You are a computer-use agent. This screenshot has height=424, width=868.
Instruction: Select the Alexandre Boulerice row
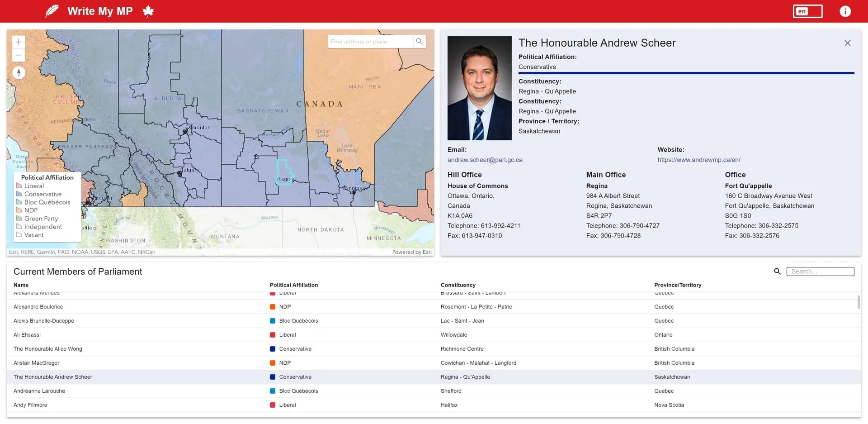pyautogui.click(x=434, y=307)
